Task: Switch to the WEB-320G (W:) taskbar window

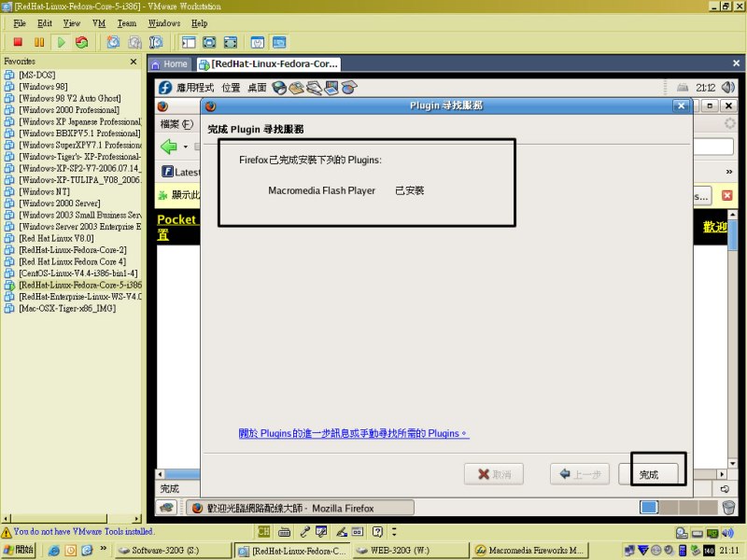Action: pos(411,551)
